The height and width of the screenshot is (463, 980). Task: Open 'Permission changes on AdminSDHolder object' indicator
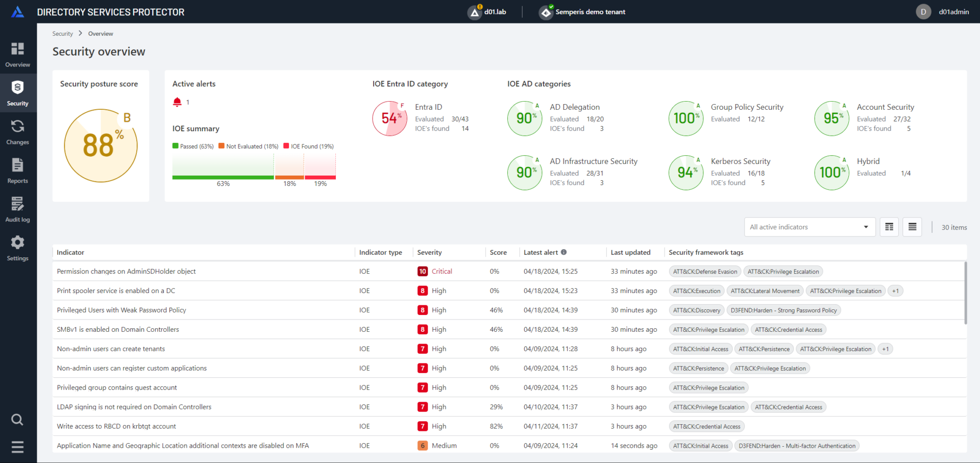click(126, 271)
